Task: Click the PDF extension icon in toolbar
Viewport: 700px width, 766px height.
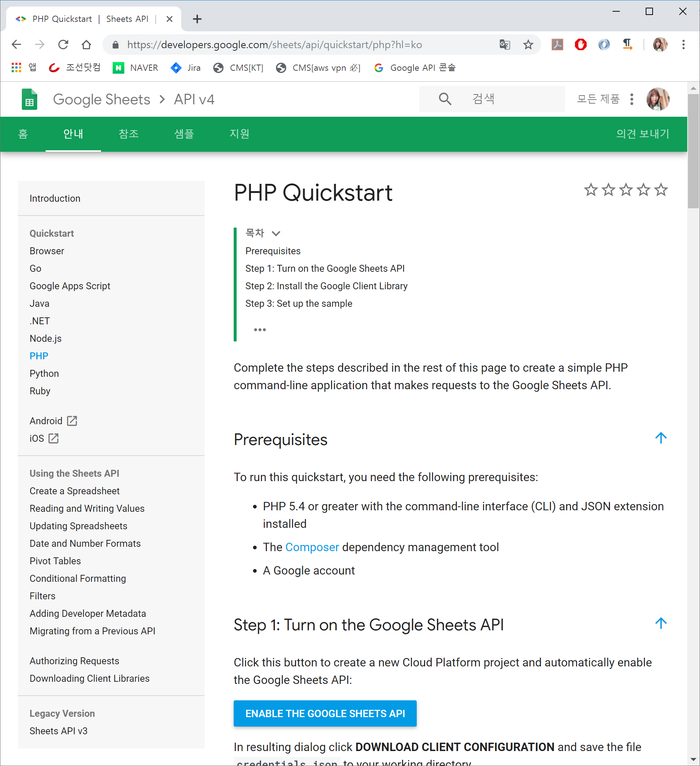Action: coord(557,45)
